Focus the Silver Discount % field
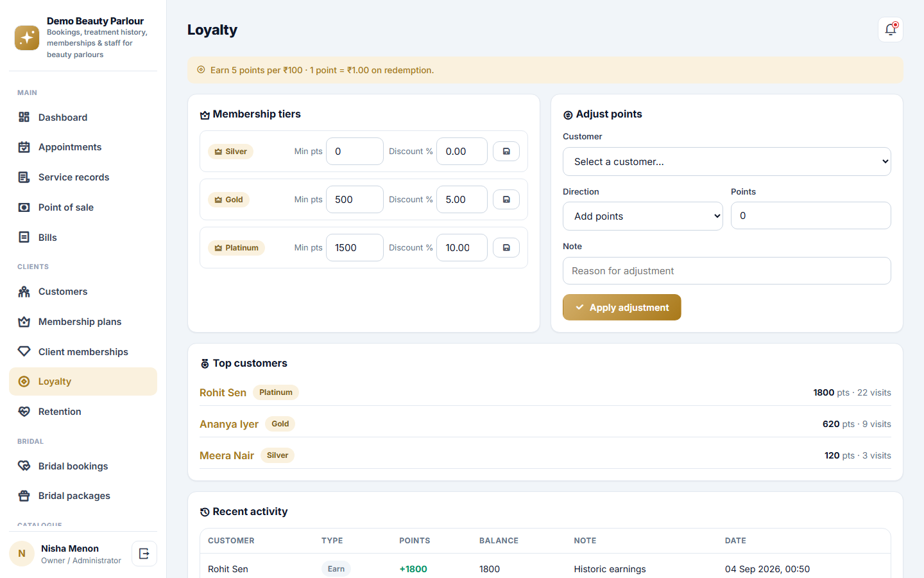 click(x=462, y=152)
